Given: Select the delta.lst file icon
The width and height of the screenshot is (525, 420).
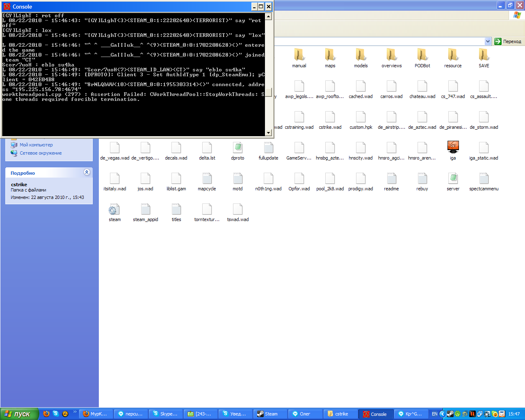Looking at the screenshot, I should pos(207,147).
